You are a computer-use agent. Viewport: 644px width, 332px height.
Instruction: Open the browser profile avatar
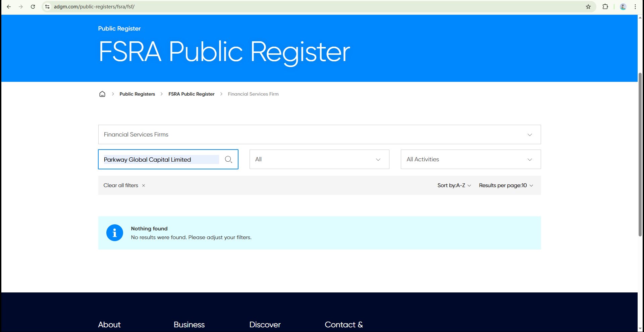pyautogui.click(x=623, y=7)
